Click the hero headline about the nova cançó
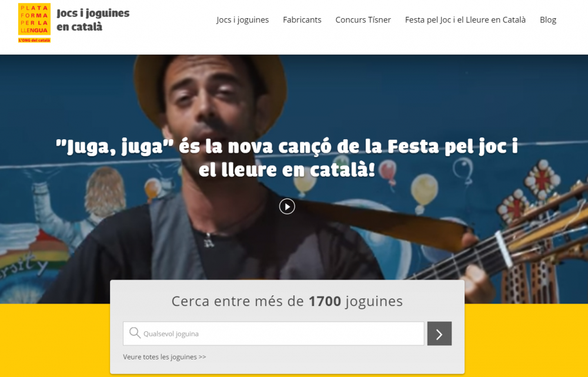588x377 pixels. 287,158
